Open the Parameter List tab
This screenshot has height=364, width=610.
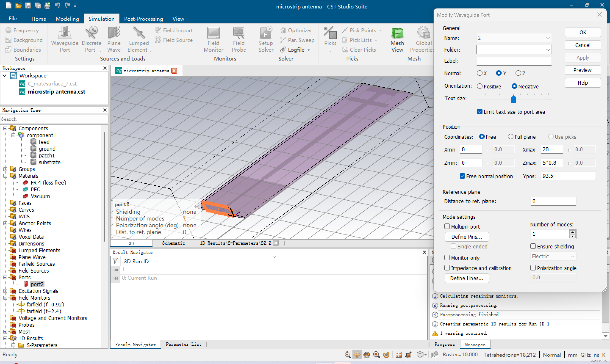[183, 344]
